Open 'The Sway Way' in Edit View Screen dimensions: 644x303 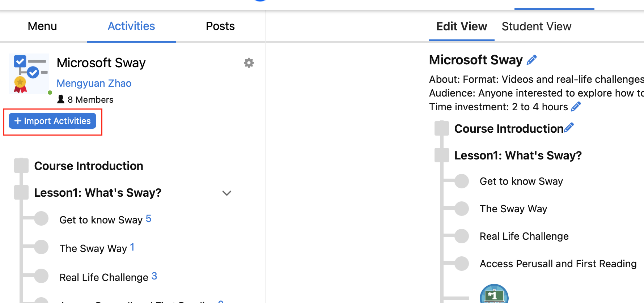coord(513,209)
